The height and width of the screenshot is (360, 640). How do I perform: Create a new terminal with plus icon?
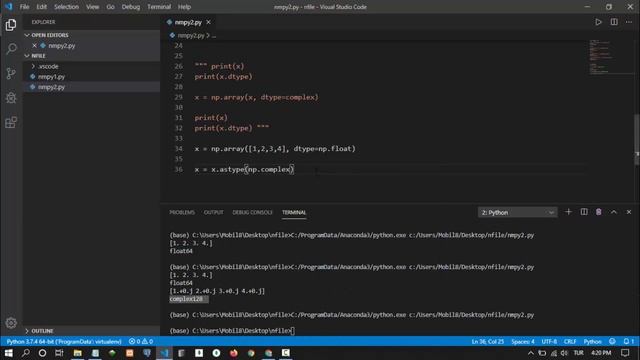tap(568, 212)
